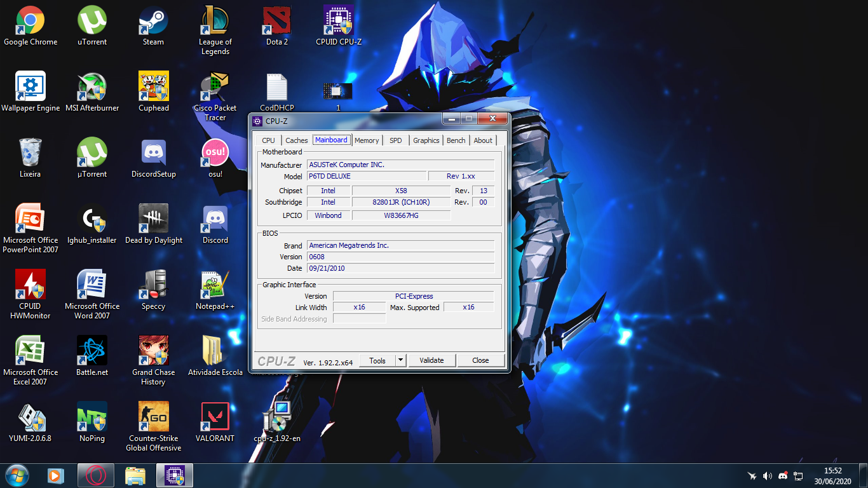Click the LPCIO value W83667HG
This screenshot has width=868, height=488.
point(401,215)
